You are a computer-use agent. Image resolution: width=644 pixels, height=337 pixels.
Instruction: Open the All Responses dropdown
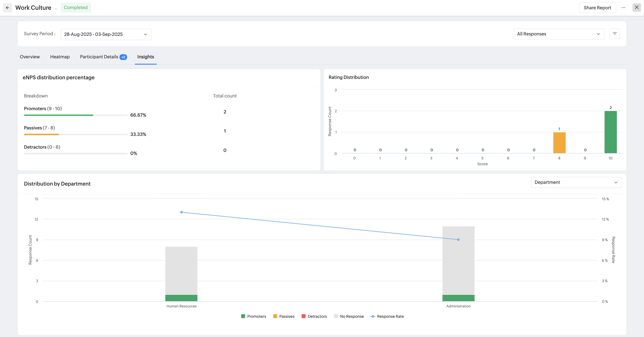tap(558, 34)
